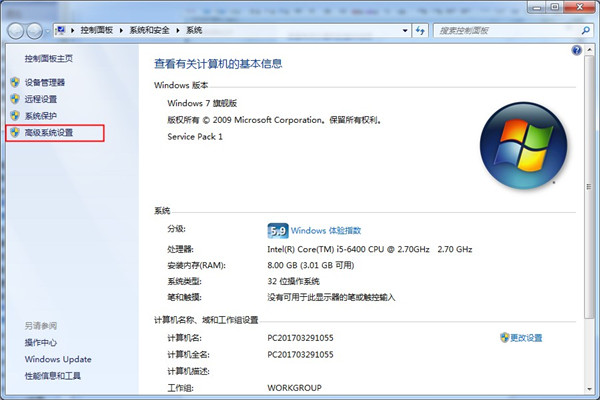Expand arrow after 系统和安全 breadcrumb
The height and width of the screenshot is (400, 600).
pos(178,30)
